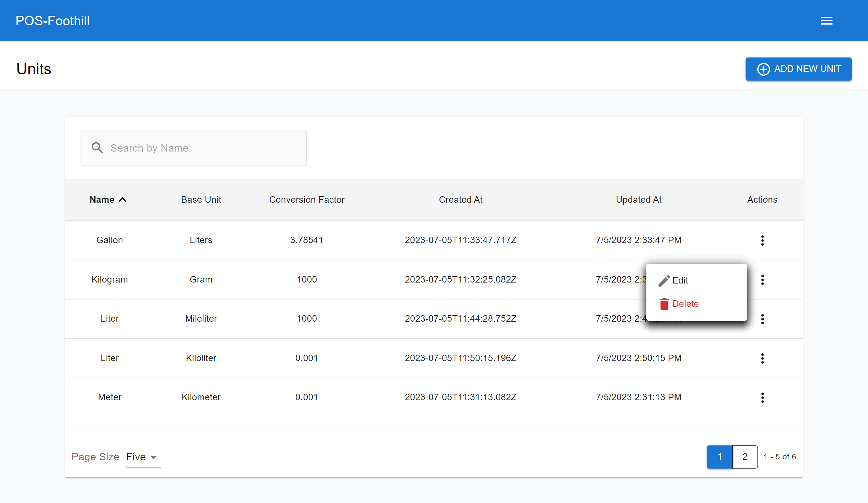Click the pencil icon next to Edit
Viewport: 868px width, 503px height.
pyautogui.click(x=664, y=280)
